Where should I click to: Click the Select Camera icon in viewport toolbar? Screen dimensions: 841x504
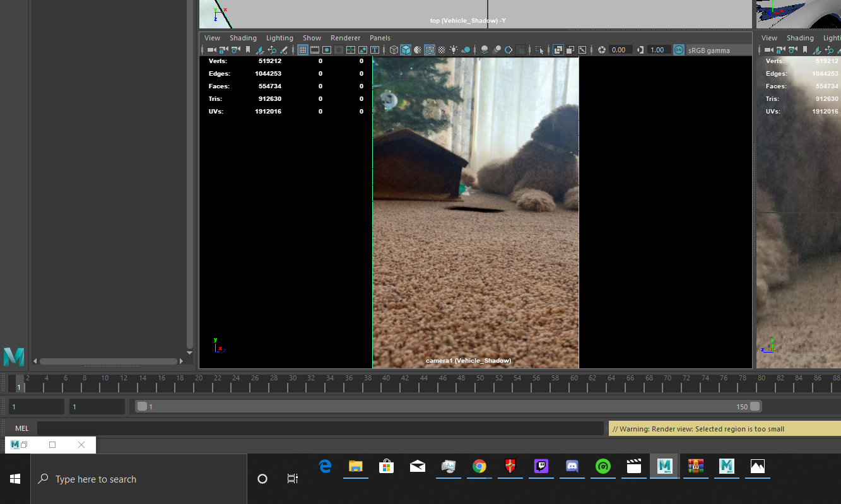coord(211,50)
